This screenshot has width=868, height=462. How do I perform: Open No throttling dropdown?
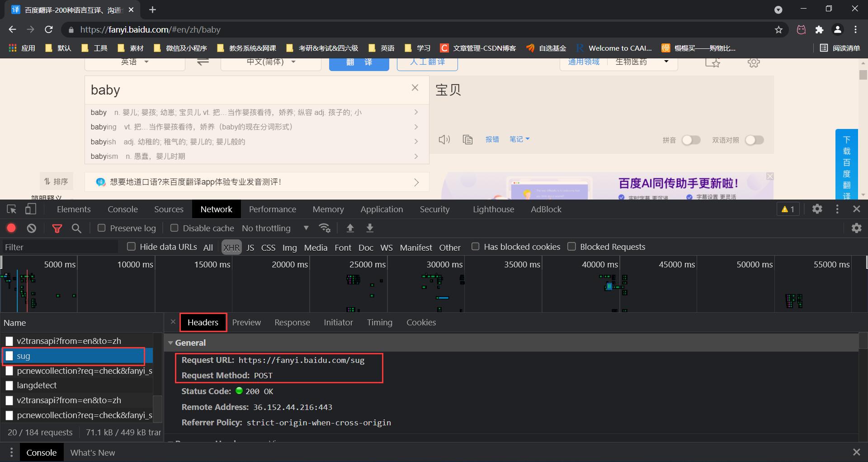click(275, 228)
